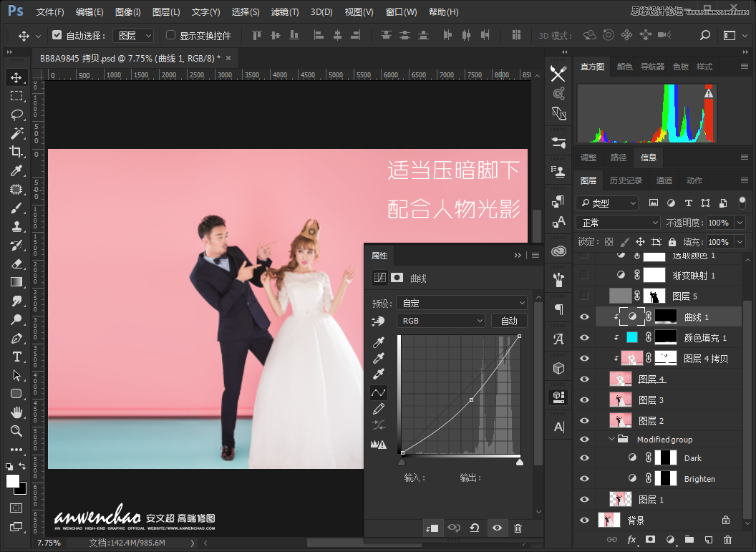Choose the Horizontal Type tool
This screenshot has width=756, height=552.
[17, 357]
